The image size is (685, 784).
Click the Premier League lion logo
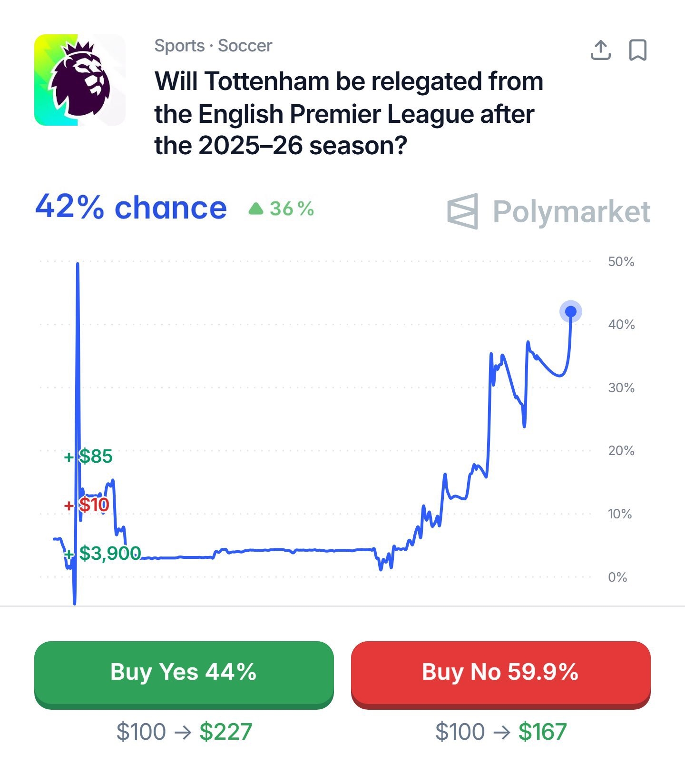point(80,80)
